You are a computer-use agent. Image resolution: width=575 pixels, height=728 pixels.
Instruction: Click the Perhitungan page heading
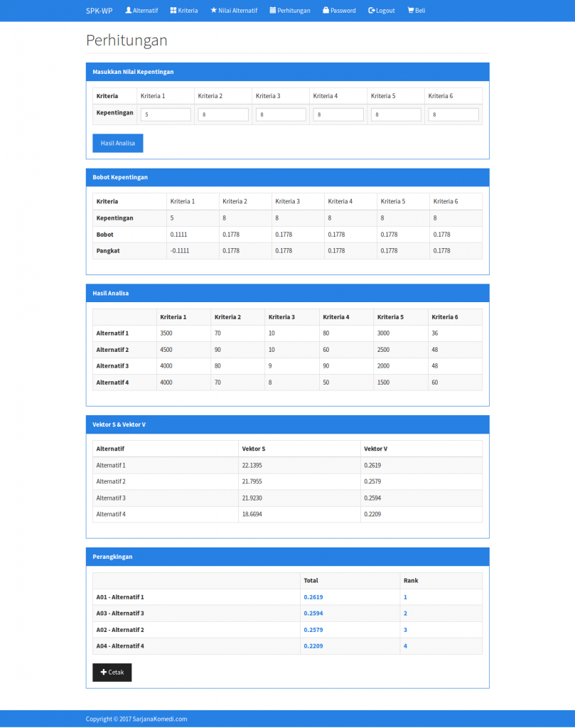pos(127,41)
